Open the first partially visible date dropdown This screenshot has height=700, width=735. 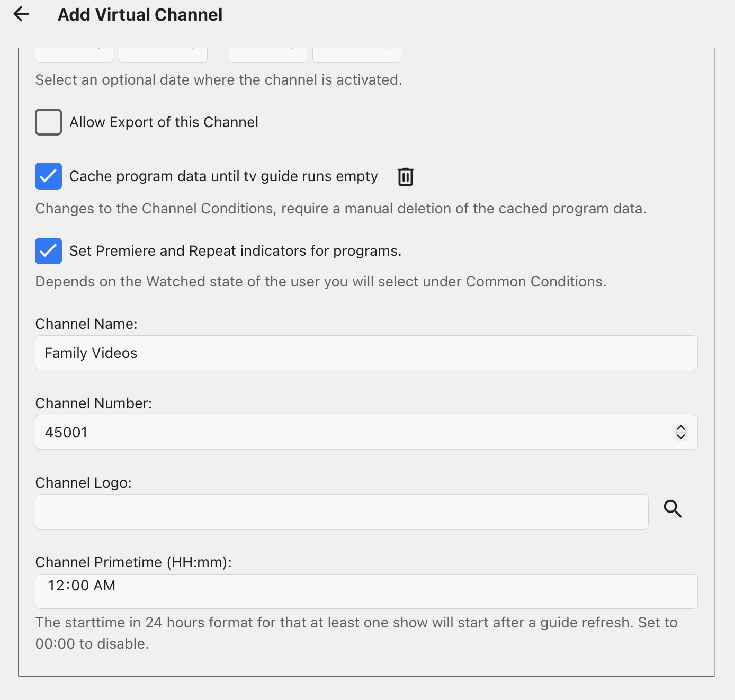(x=74, y=55)
